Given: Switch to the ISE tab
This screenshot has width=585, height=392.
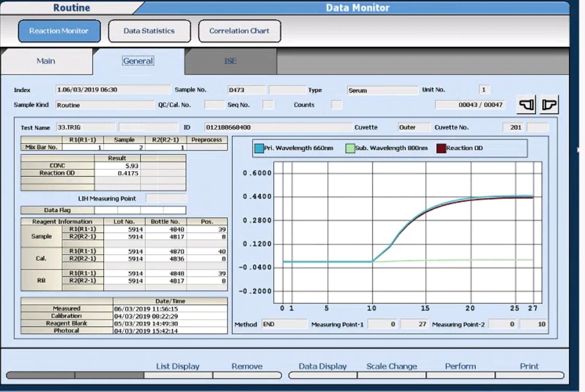Looking at the screenshot, I should pyautogui.click(x=230, y=61).
